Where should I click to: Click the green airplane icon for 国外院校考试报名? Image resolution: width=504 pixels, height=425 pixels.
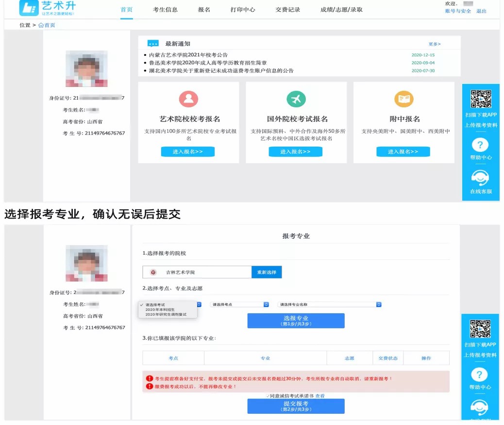[296, 99]
